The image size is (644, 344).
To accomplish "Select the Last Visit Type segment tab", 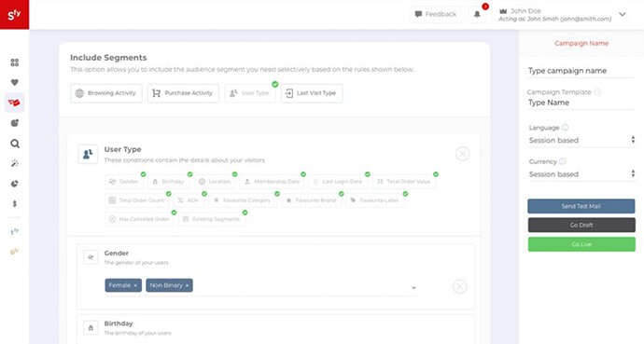I will 312,93.
